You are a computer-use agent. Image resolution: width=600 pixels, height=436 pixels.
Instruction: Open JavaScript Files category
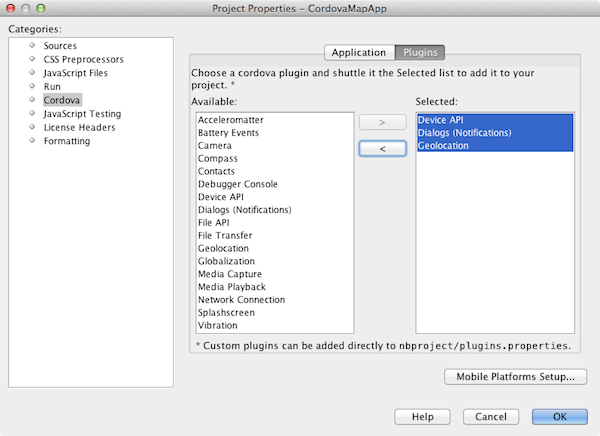(76, 73)
